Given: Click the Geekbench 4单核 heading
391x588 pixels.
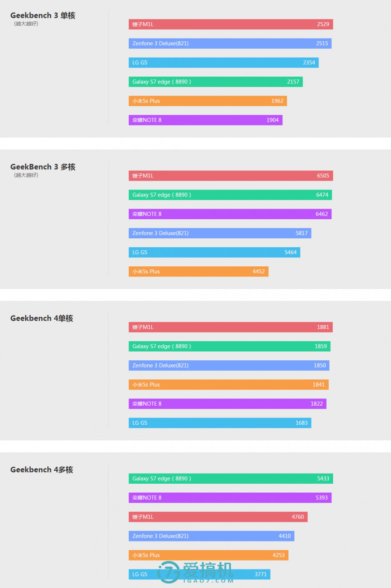Looking at the screenshot, I should click(42, 318).
